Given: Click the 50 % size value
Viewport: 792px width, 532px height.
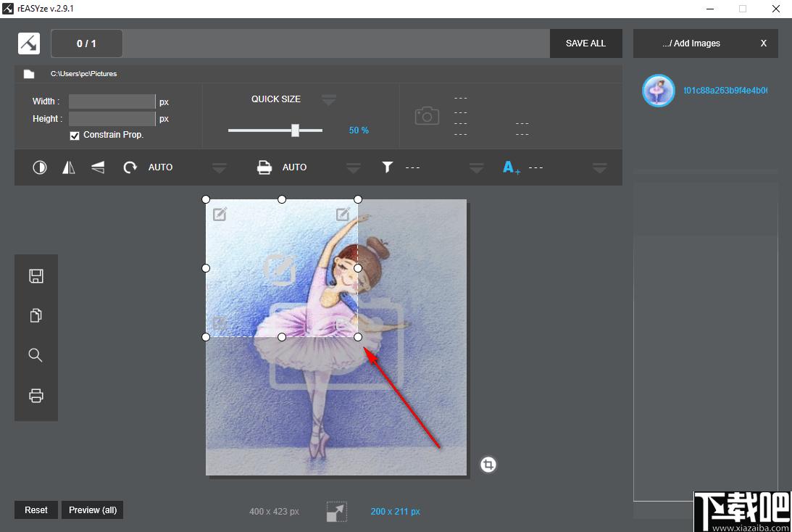Looking at the screenshot, I should (359, 130).
